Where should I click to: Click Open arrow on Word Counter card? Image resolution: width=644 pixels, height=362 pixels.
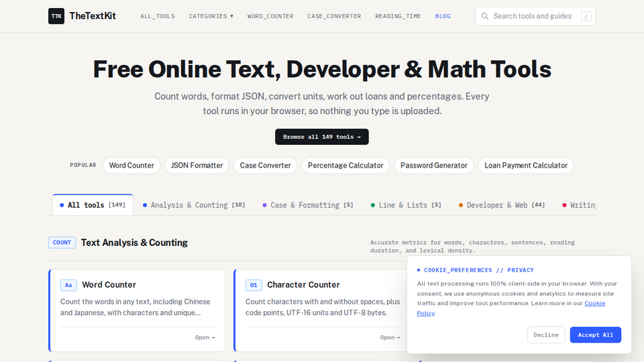(205, 337)
